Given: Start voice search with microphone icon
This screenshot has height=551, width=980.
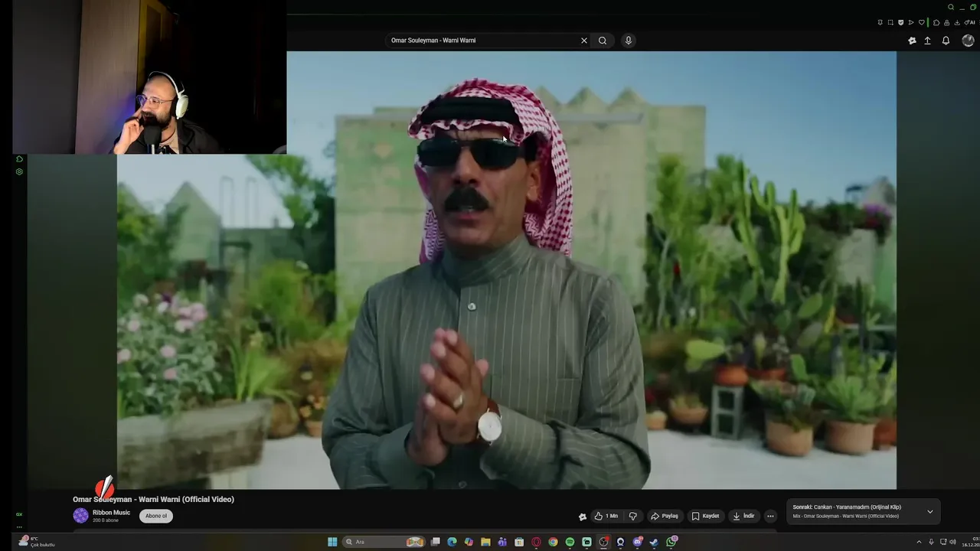Looking at the screenshot, I should tap(629, 41).
